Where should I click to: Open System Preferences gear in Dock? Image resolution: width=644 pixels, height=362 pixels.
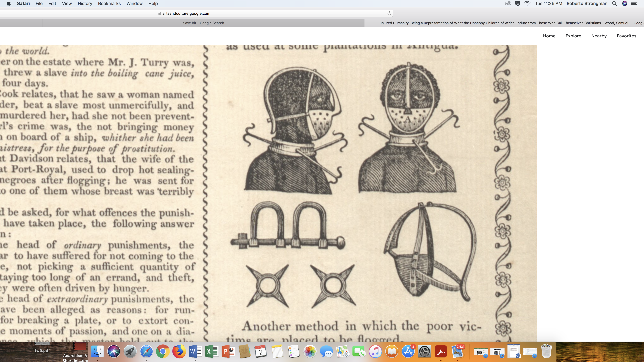425,351
